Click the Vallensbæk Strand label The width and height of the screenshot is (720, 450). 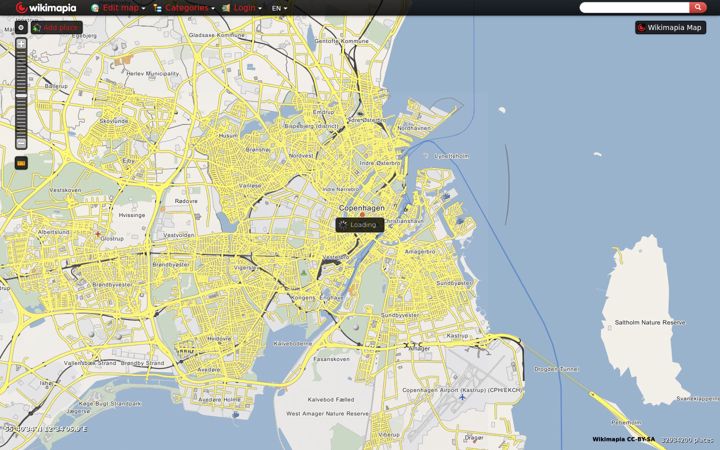point(90,363)
